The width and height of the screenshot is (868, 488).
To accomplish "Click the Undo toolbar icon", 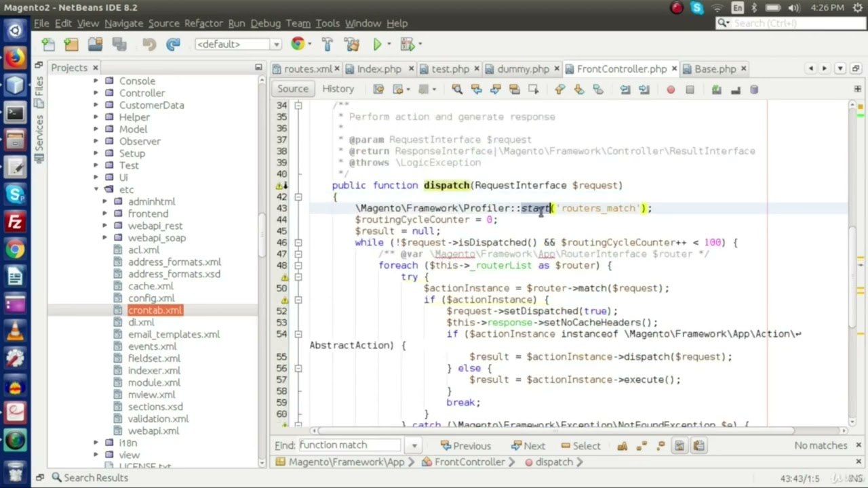I will tap(149, 44).
